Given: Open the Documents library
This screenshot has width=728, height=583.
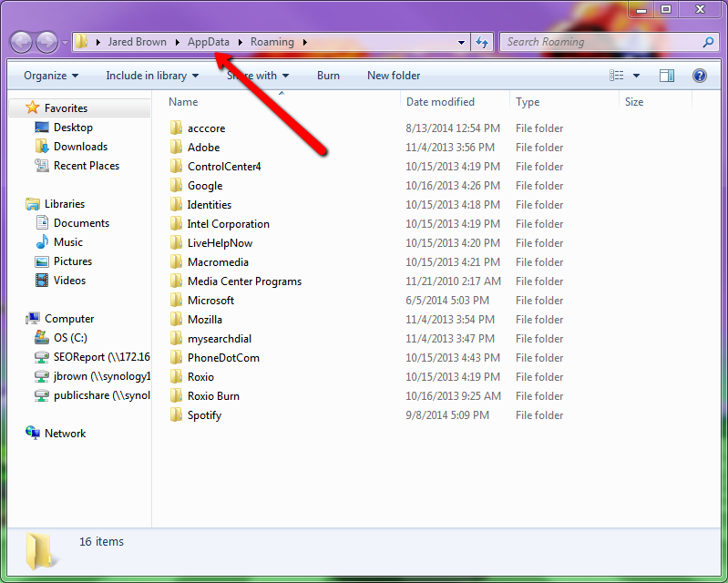Looking at the screenshot, I should pos(82,223).
